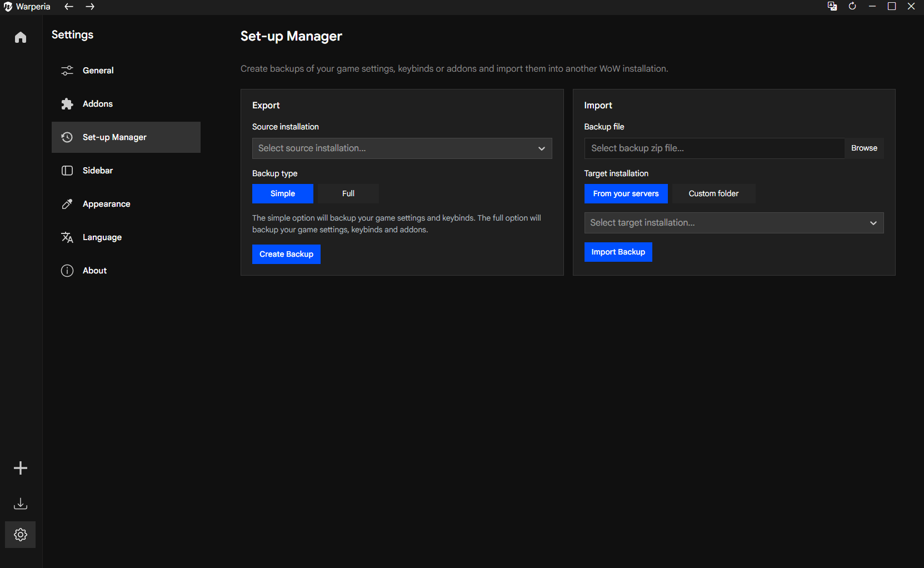Click the Import section title

(598, 106)
